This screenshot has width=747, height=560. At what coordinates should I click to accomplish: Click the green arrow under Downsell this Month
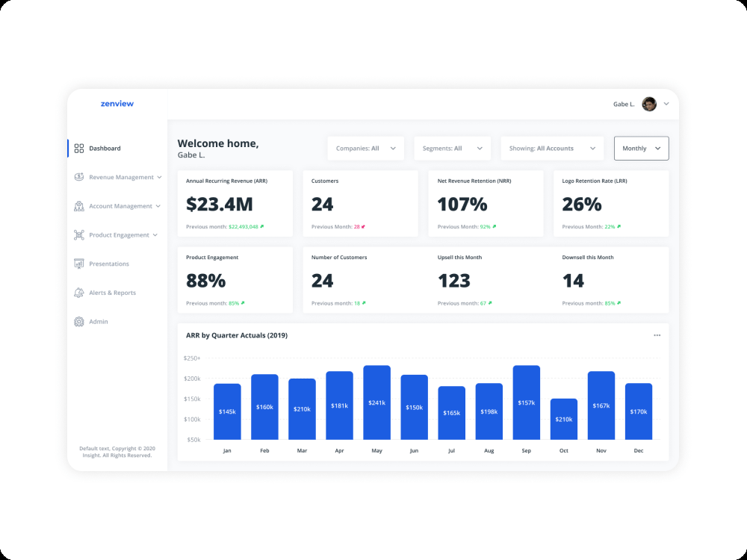619,303
